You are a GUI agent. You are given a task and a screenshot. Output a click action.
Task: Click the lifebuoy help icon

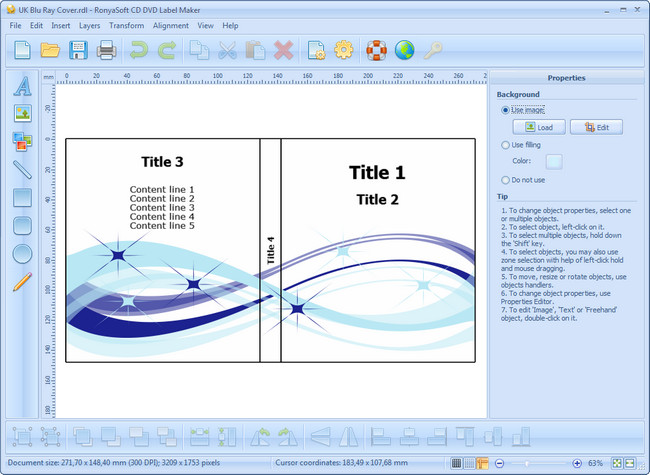[x=376, y=49]
